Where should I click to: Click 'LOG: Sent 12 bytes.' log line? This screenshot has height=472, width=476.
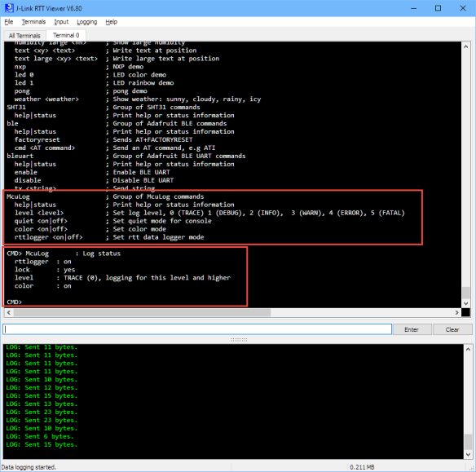(x=42, y=387)
